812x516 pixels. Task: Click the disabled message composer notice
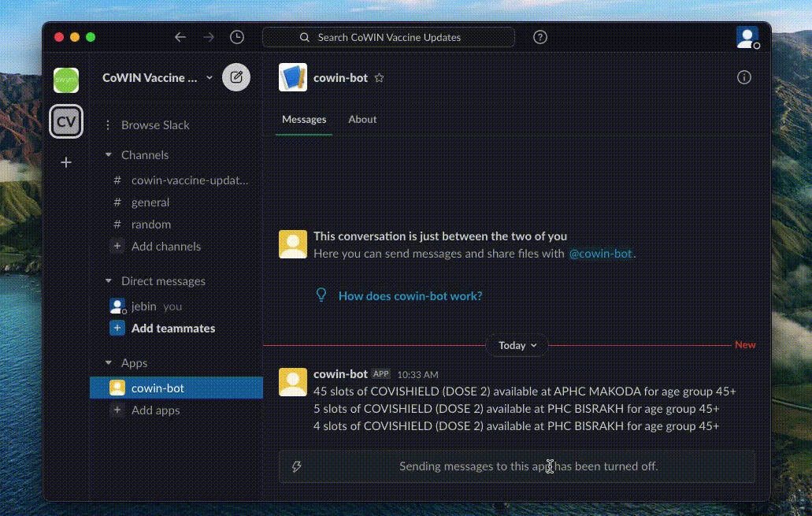click(x=517, y=467)
